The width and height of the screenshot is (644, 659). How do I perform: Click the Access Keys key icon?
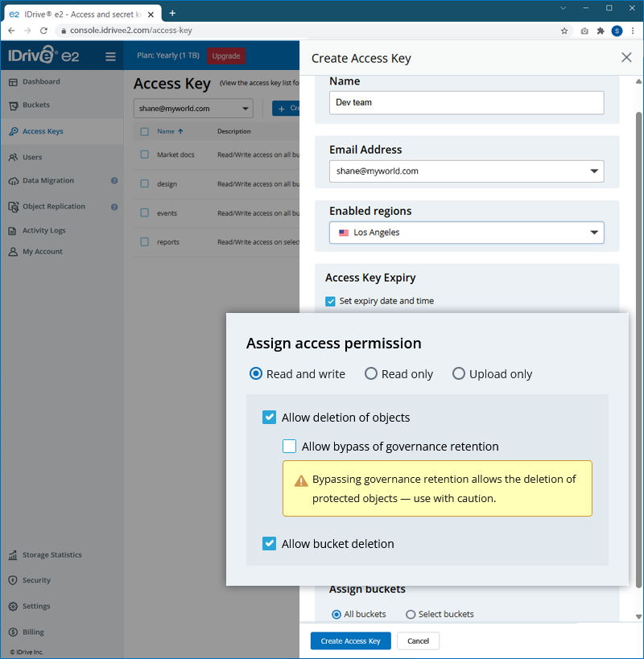click(x=13, y=131)
